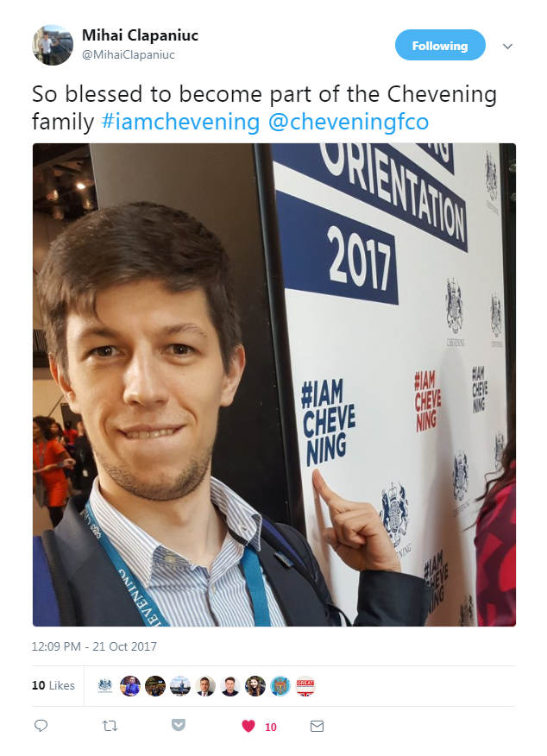Click the Pocket save icon
Image resolution: width=547 pixels, height=756 pixels.
click(x=179, y=725)
